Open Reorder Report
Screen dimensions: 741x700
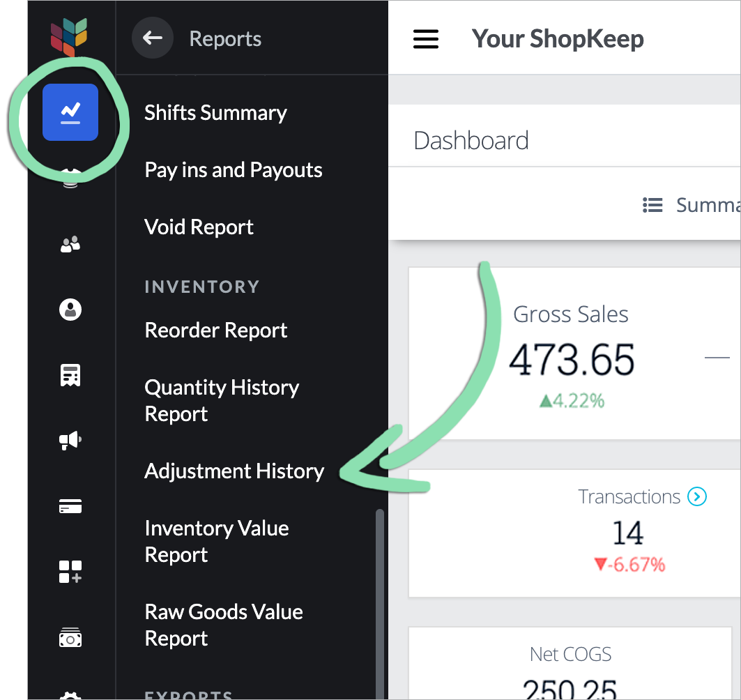pyautogui.click(x=216, y=330)
